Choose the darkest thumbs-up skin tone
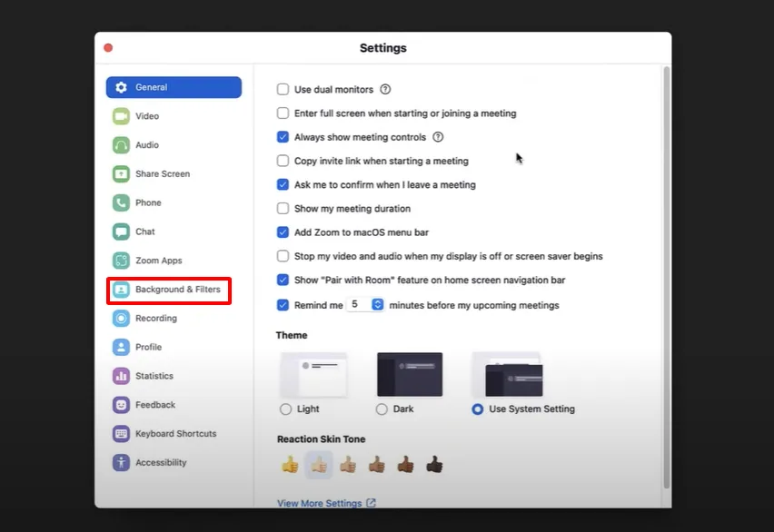The width and height of the screenshot is (774, 532). coord(434,465)
